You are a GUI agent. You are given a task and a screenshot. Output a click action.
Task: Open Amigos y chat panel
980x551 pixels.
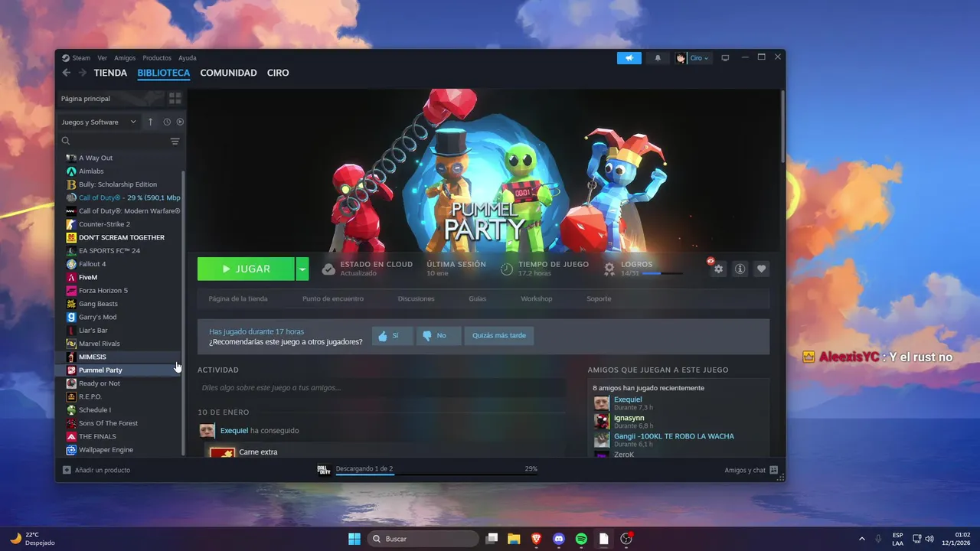751,470
